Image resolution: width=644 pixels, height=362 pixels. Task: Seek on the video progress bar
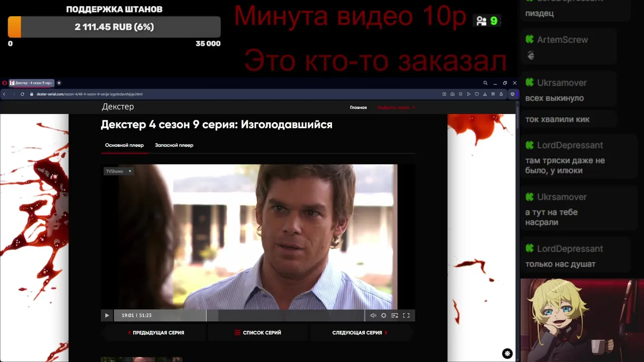[239, 315]
